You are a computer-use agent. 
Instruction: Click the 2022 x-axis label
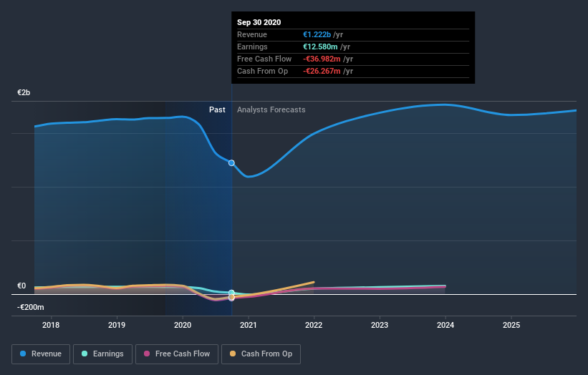(314, 325)
